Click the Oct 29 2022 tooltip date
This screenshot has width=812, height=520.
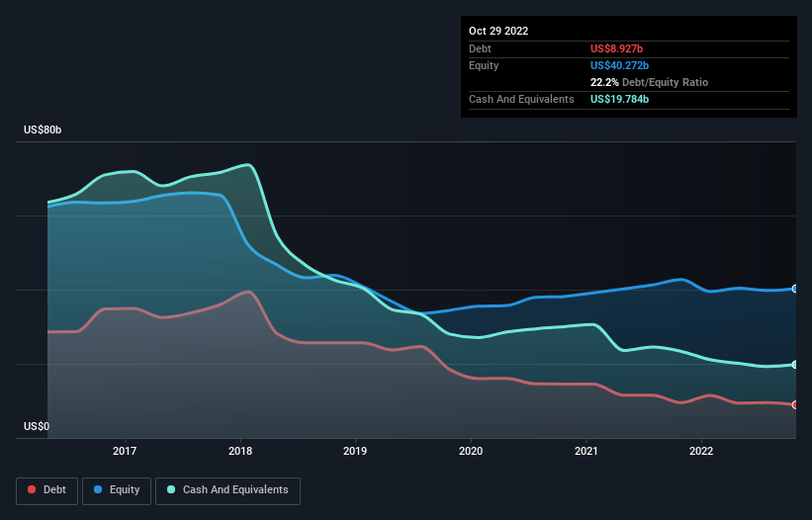tap(498, 31)
